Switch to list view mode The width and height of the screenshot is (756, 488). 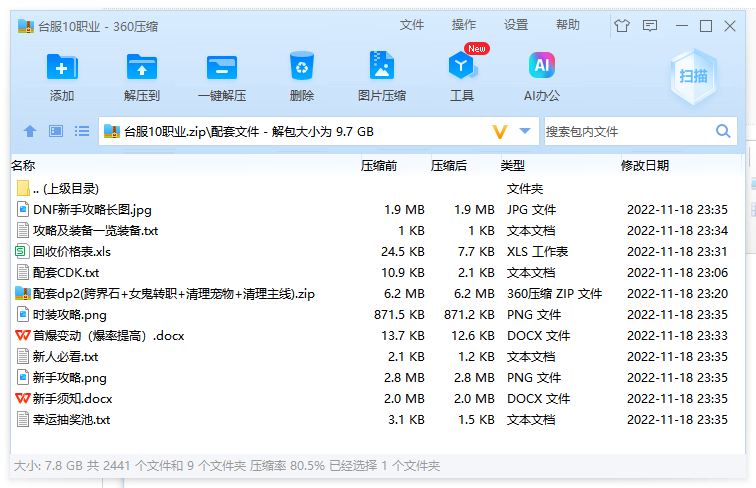click(x=82, y=131)
